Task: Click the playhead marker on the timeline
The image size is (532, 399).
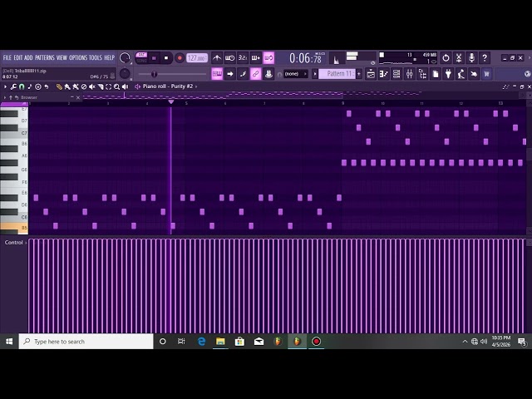Action: (x=171, y=101)
